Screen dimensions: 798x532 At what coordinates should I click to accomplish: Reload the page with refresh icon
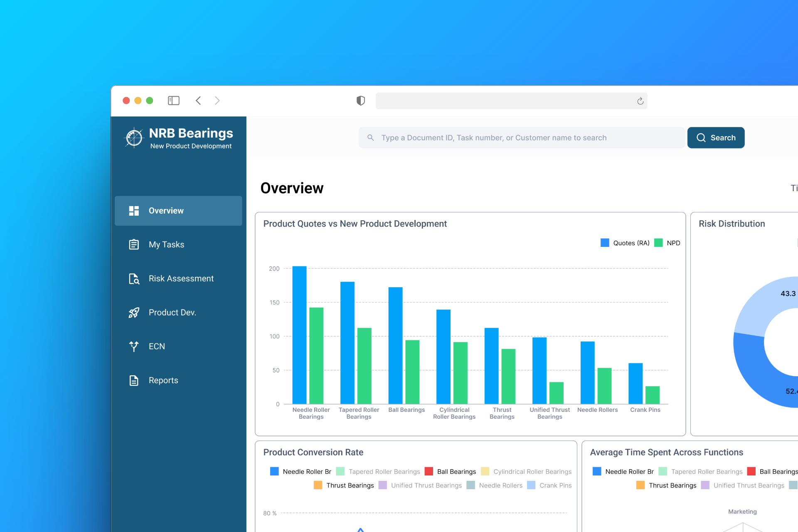point(640,101)
